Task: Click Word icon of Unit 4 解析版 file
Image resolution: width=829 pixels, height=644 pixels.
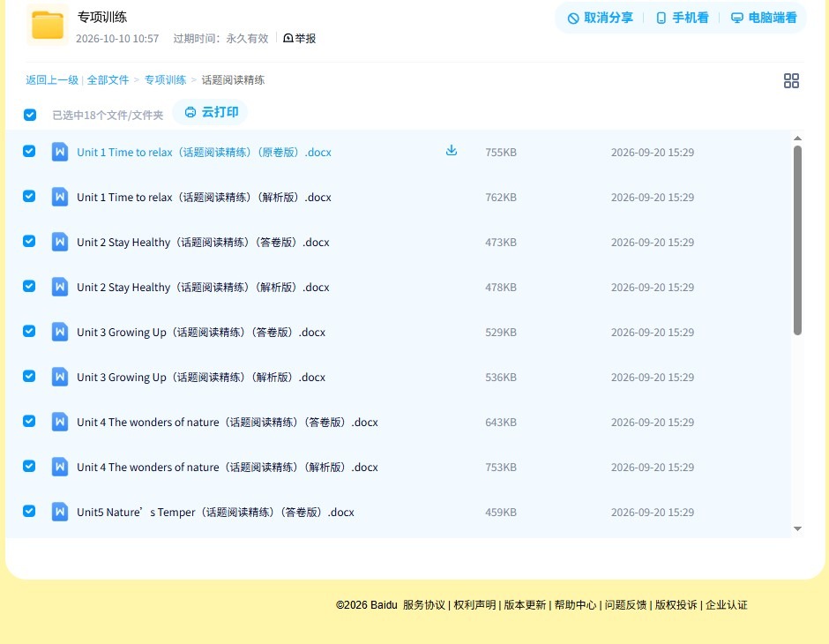Action: 60,467
